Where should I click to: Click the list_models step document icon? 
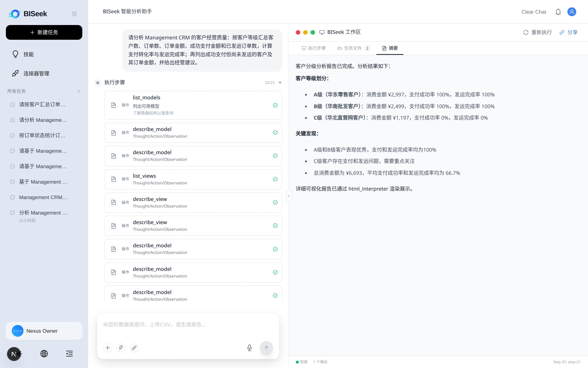(114, 105)
